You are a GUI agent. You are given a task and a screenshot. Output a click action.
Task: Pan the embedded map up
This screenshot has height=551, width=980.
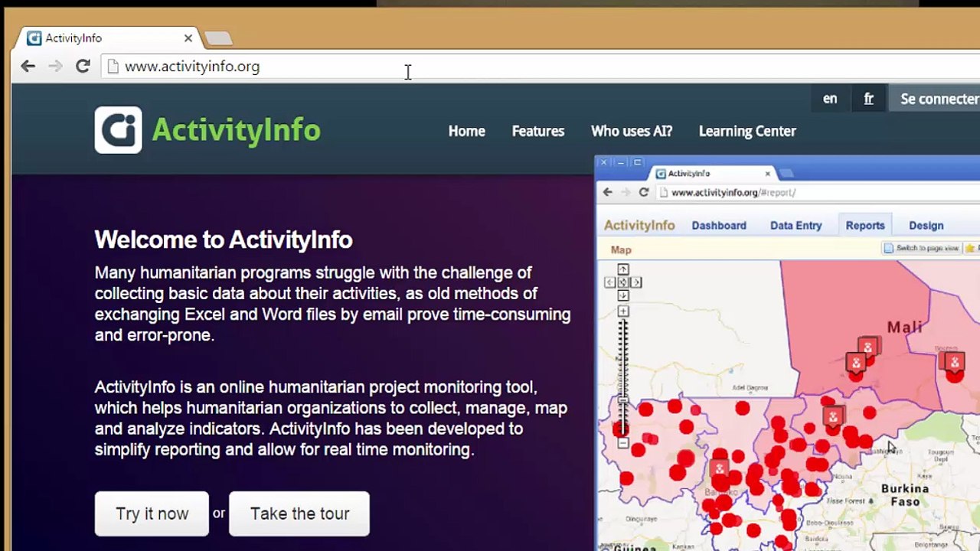tap(623, 269)
